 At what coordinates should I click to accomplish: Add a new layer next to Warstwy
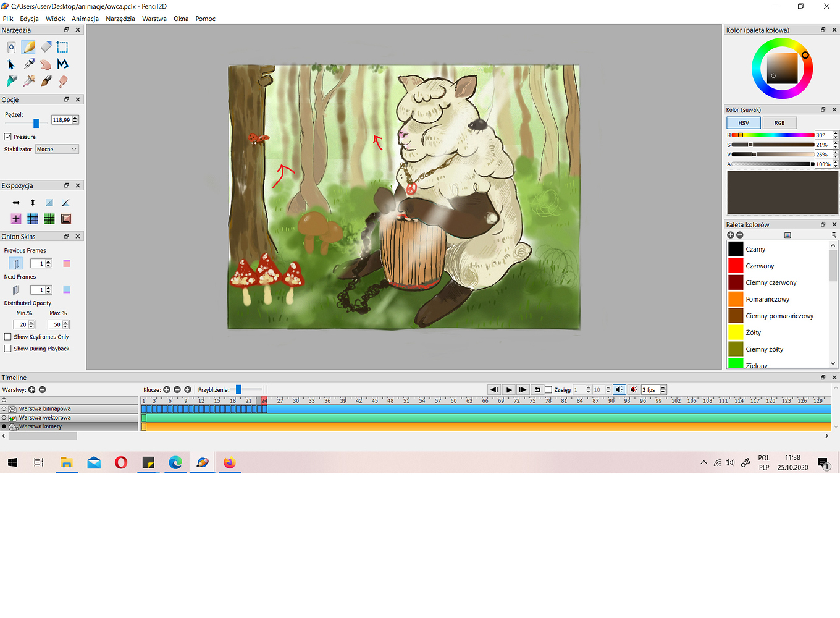pos(32,389)
